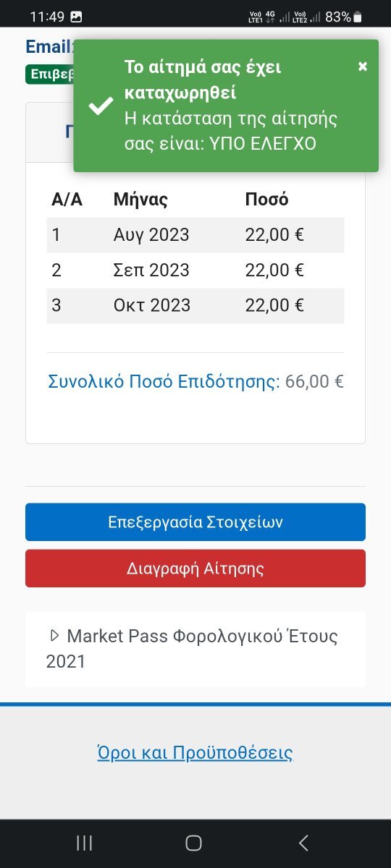
Task: Click the Συνολικό Ποσό Επιδότησης label
Action: pos(164,382)
